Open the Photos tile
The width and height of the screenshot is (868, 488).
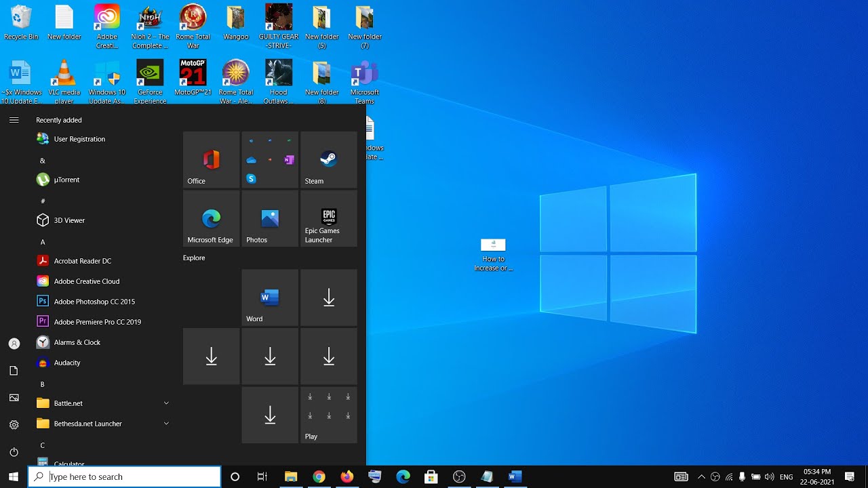coord(270,218)
